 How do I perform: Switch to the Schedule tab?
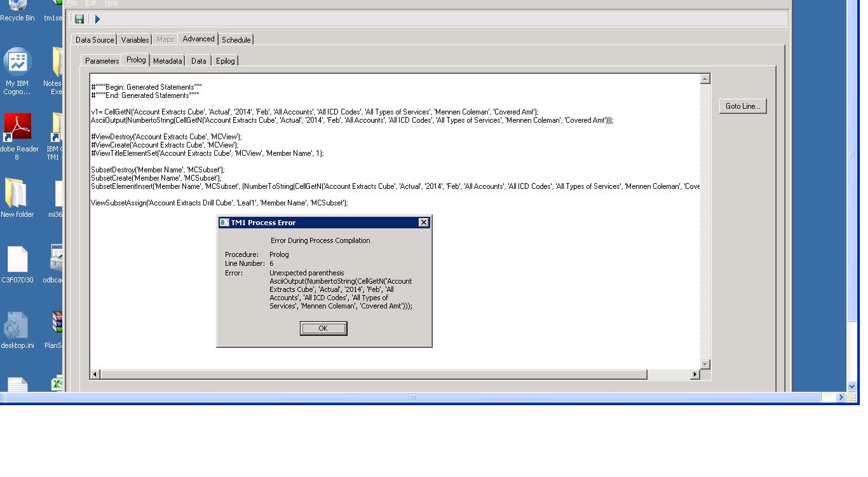click(x=236, y=40)
